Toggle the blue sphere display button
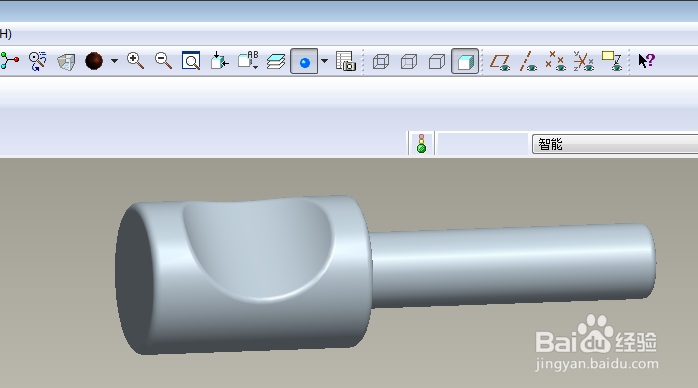Viewport: 698px width, 388px height. (304, 61)
